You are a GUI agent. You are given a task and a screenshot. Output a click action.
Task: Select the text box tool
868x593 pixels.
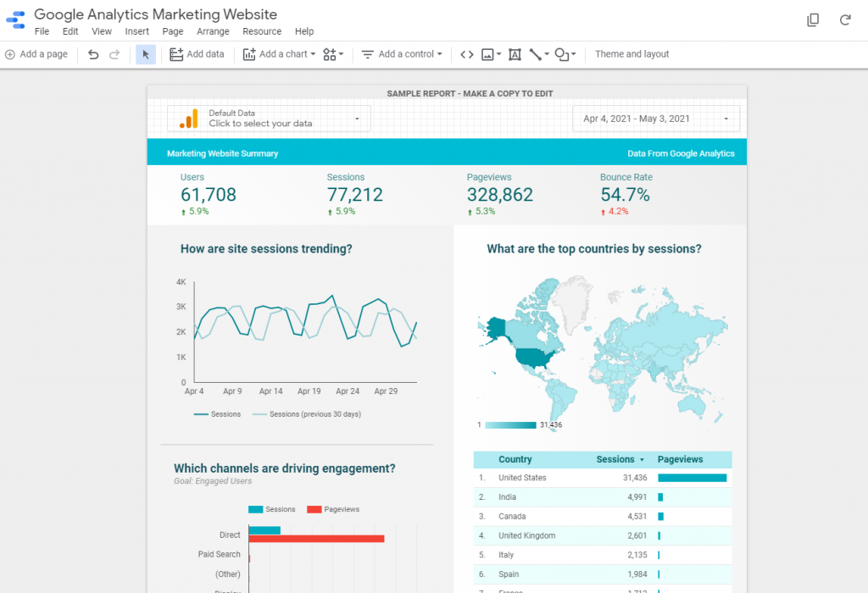point(515,54)
